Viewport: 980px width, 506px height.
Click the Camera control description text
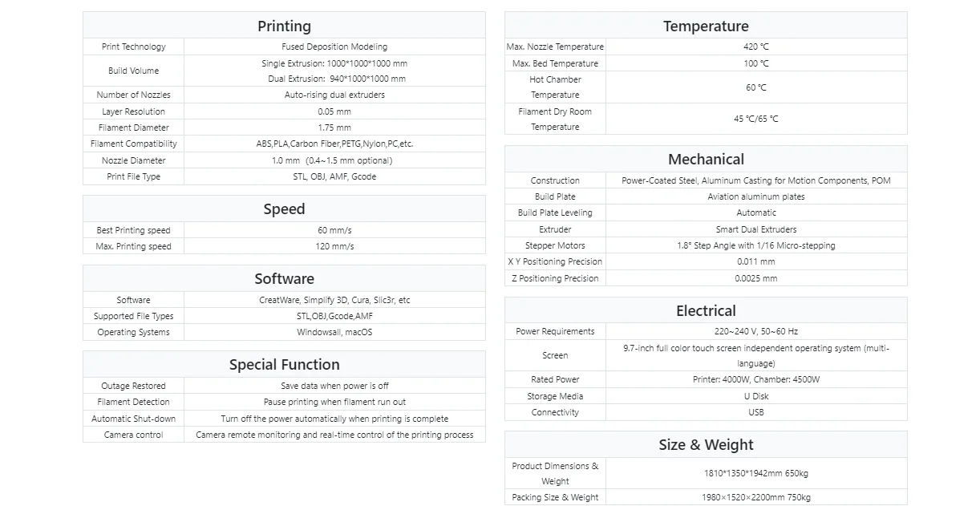(x=334, y=435)
